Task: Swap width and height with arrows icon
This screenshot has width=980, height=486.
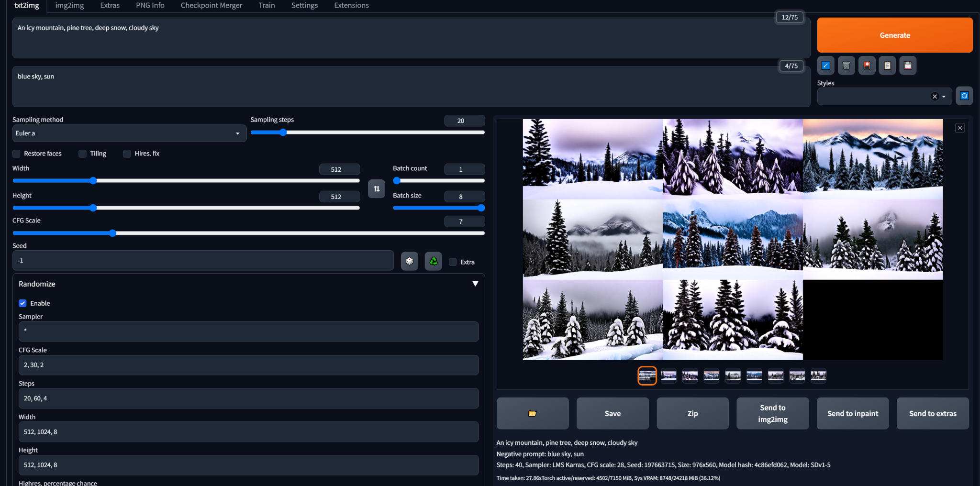Action: (377, 188)
